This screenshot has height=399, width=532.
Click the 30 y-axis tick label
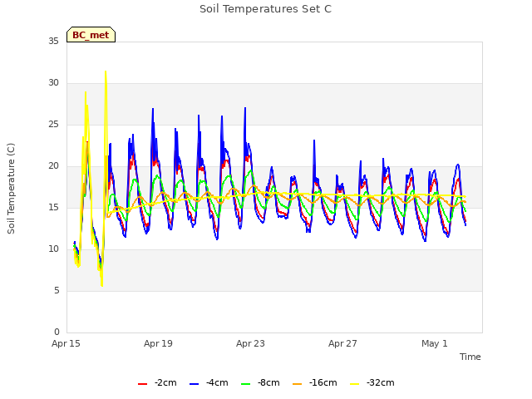pyautogui.click(x=53, y=83)
